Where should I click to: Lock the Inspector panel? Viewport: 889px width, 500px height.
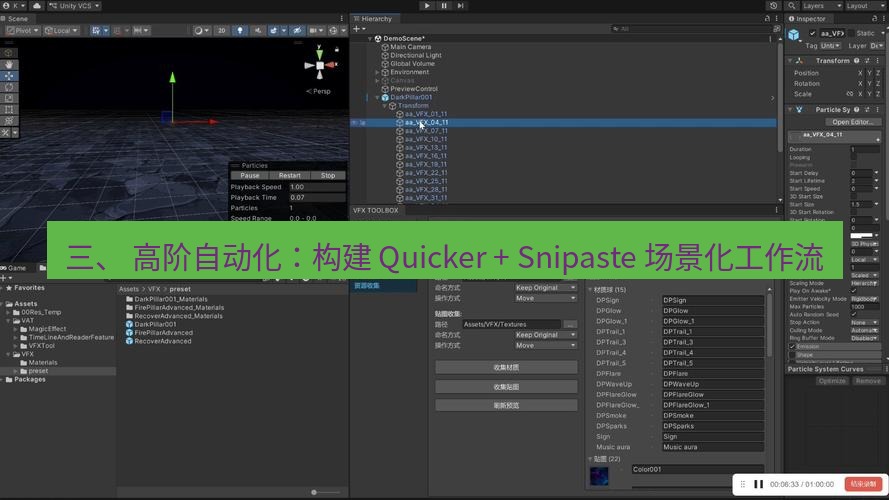pyautogui.click(x=874, y=19)
